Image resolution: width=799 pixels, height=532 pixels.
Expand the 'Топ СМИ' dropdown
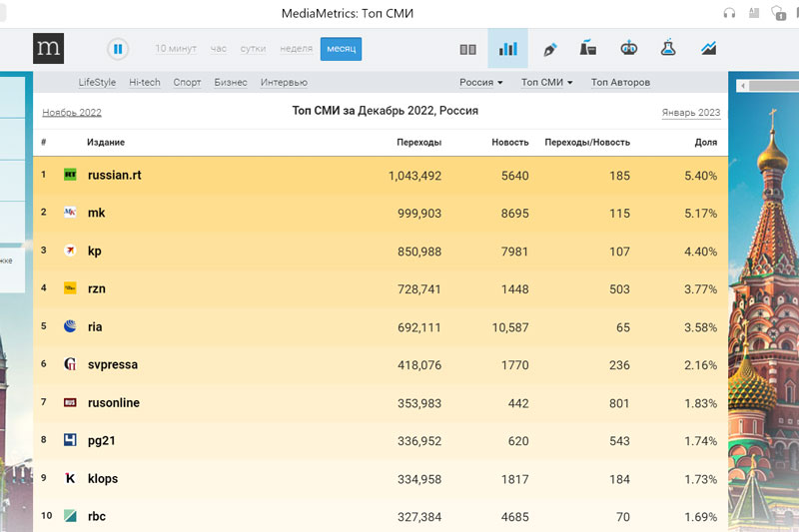coord(546,83)
